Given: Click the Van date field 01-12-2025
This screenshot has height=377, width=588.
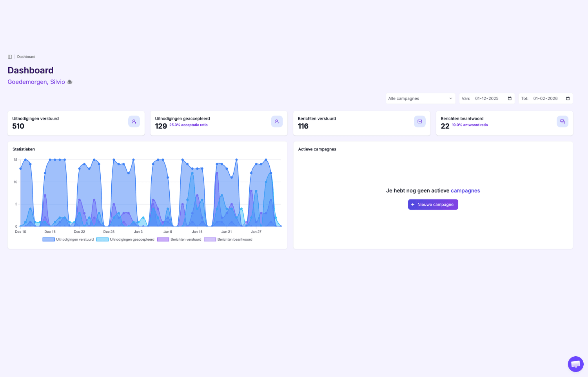Looking at the screenshot, I should coord(486,98).
